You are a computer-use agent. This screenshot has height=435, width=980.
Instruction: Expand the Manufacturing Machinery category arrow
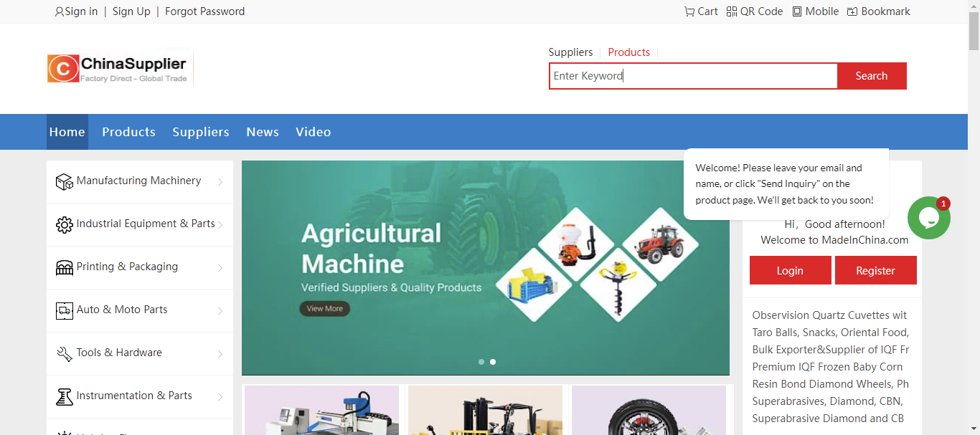point(220,182)
